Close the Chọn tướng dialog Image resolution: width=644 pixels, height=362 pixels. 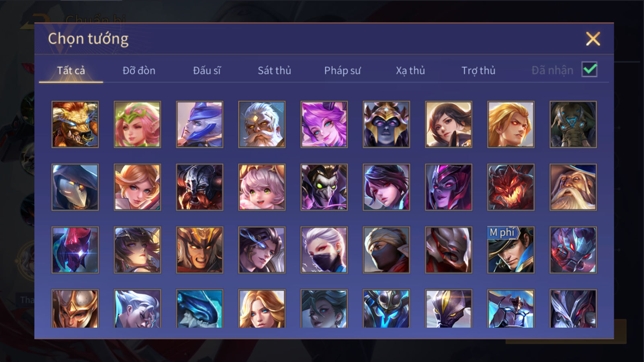click(x=593, y=39)
